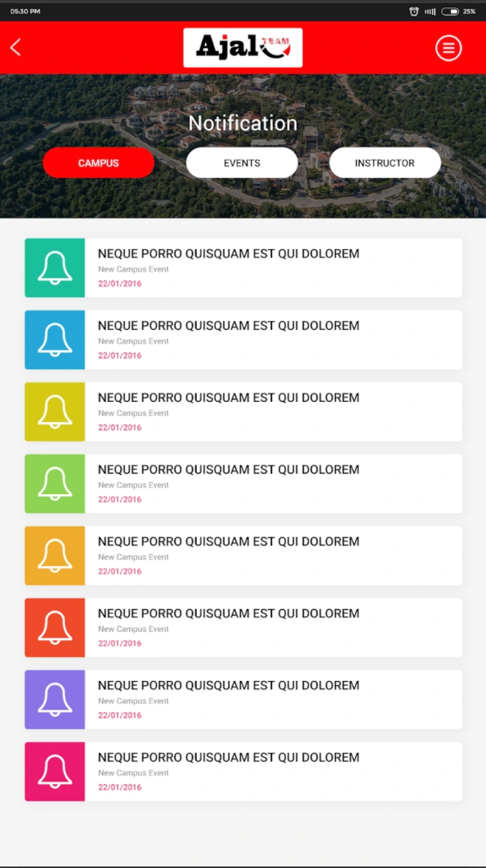Screen dimensions: 486x868
Task: Open the notification with the red-orange bell icon
Action: [243, 628]
